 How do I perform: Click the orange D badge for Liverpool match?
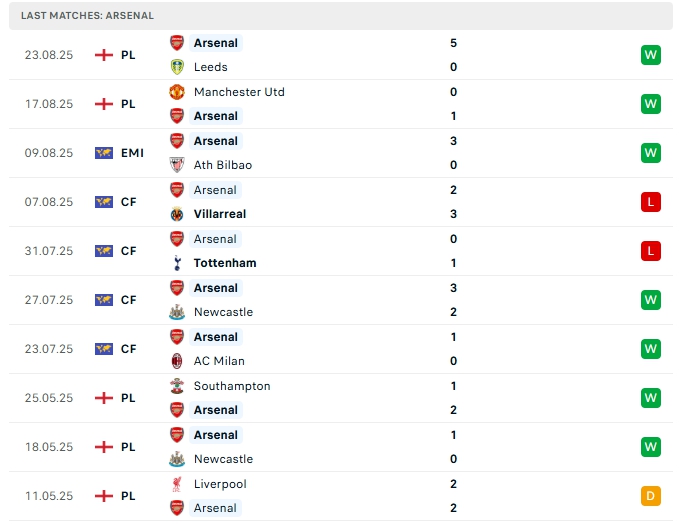651,496
